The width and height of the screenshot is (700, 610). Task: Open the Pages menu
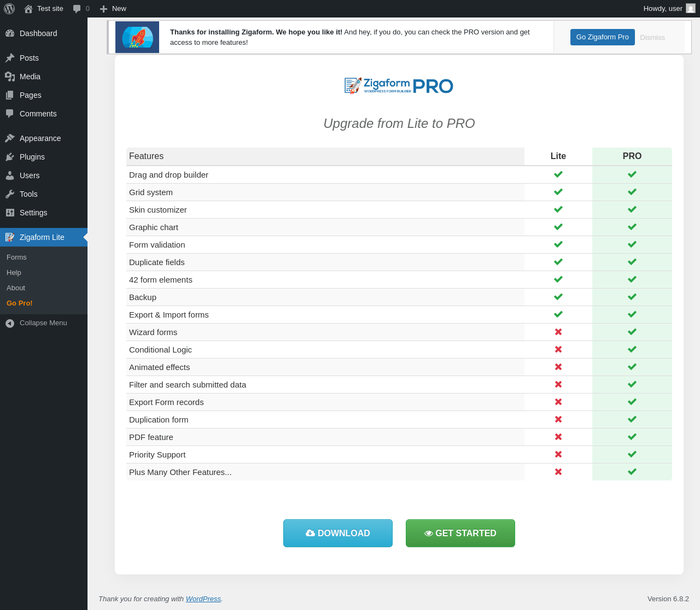click(44, 95)
